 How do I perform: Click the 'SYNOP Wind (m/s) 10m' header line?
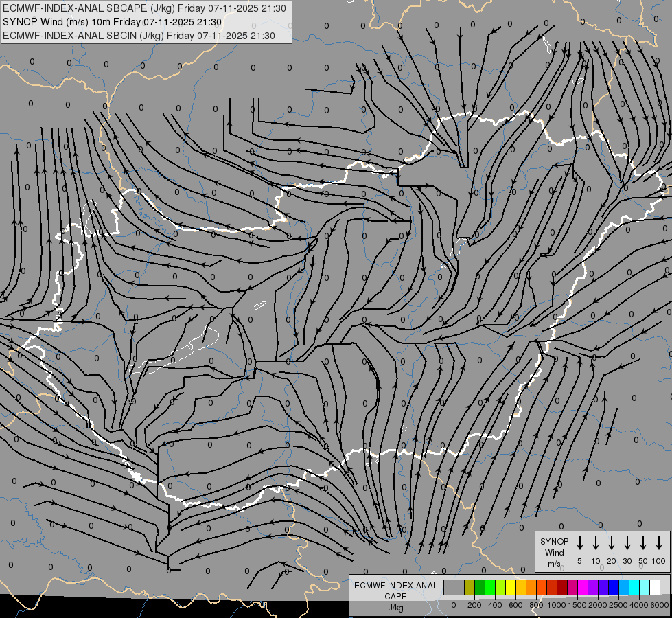[x=113, y=22]
